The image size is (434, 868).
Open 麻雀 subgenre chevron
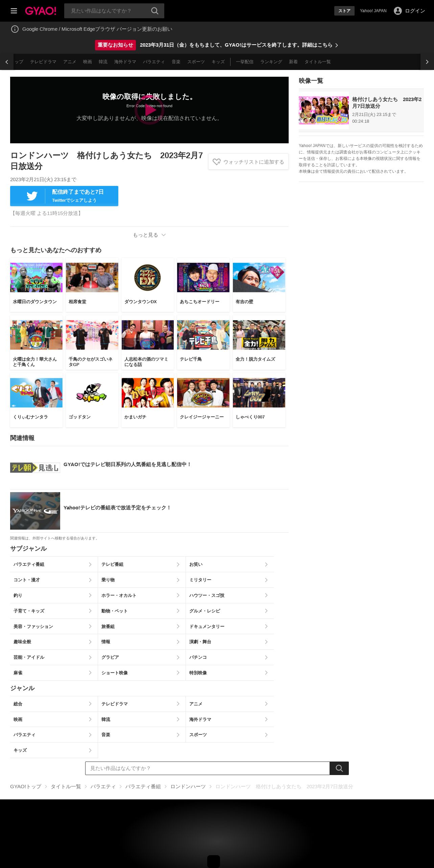pos(90,673)
